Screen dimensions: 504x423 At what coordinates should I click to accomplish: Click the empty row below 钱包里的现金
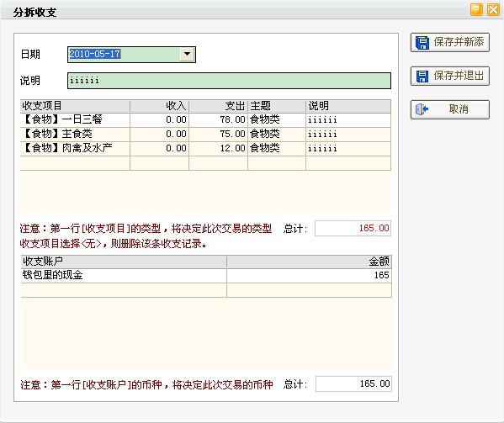[x=206, y=290]
